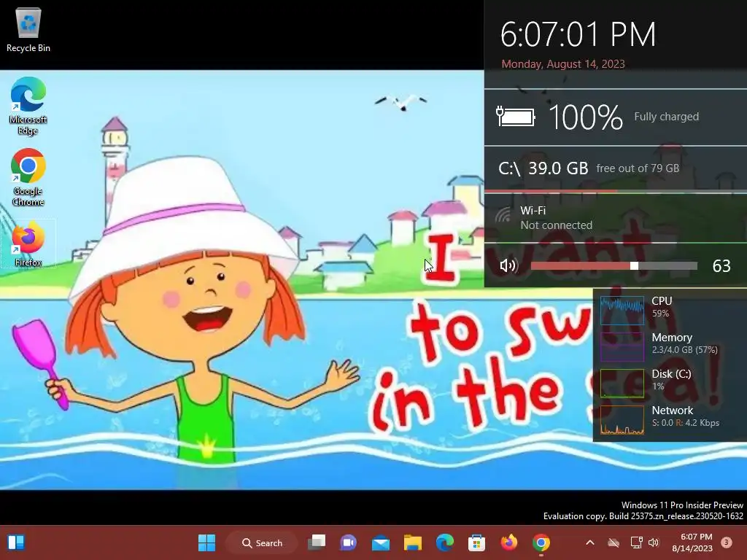This screenshot has width=747, height=560.
Task: Open File Explorer from the taskbar
Action: click(413, 542)
